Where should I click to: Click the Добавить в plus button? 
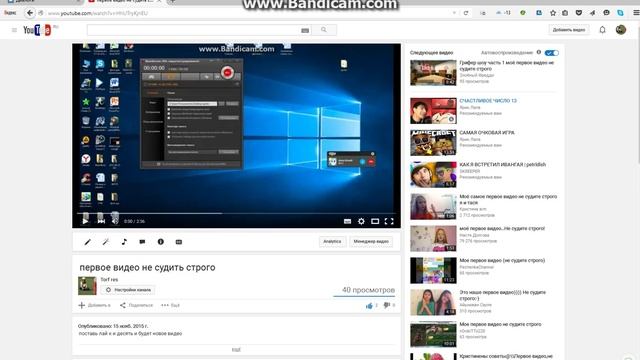(94, 305)
